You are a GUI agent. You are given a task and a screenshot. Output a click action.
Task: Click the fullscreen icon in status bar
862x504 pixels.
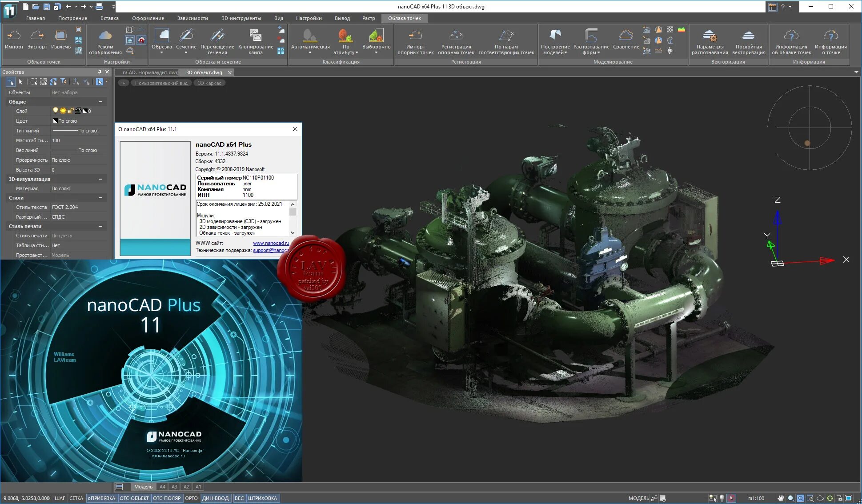point(849,498)
